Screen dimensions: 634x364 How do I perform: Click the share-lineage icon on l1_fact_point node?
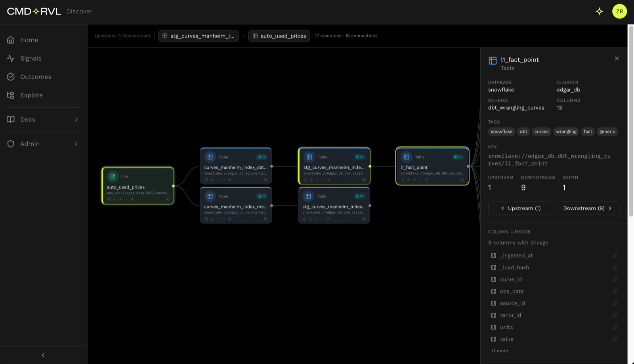pyautogui.click(x=403, y=179)
